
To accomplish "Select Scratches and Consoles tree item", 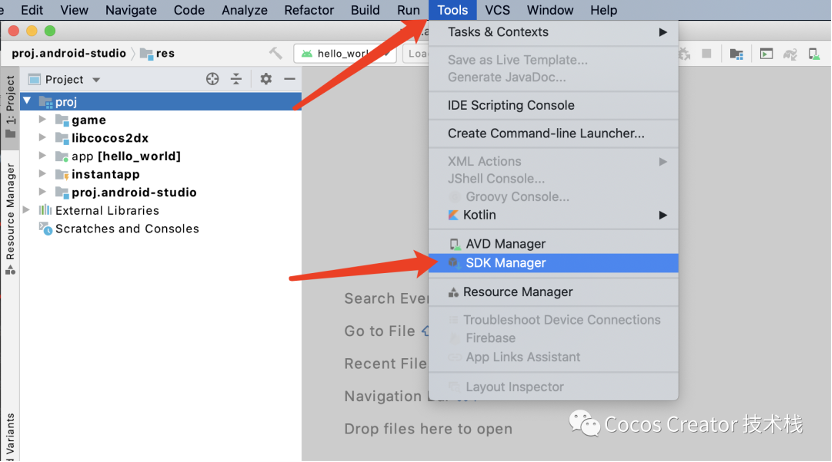I will tap(126, 229).
